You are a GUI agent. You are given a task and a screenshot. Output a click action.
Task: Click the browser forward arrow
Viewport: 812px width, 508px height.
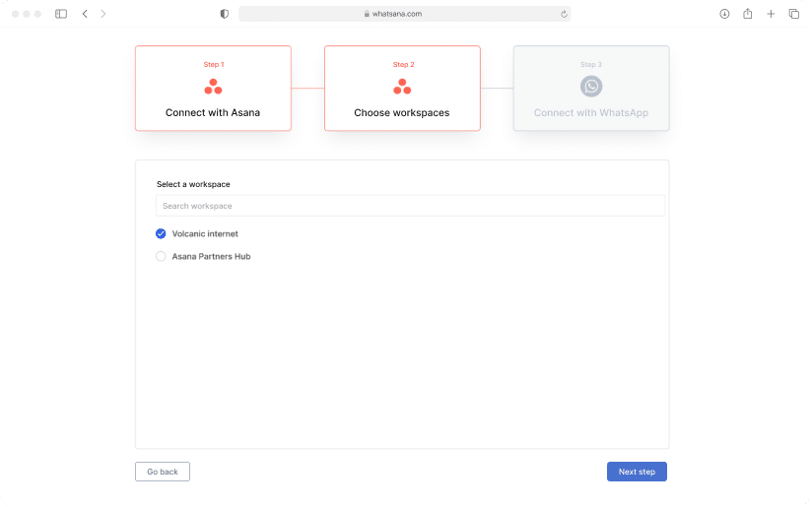click(x=103, y=14)
